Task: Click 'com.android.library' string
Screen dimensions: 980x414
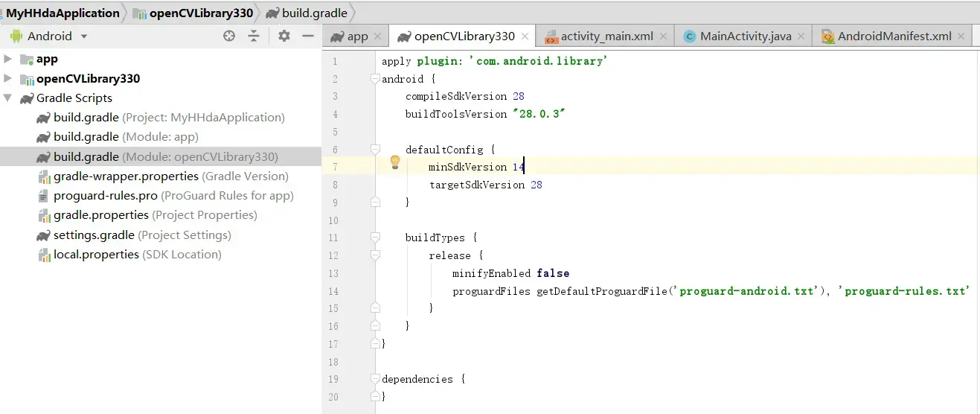Action: coord(538,61)
